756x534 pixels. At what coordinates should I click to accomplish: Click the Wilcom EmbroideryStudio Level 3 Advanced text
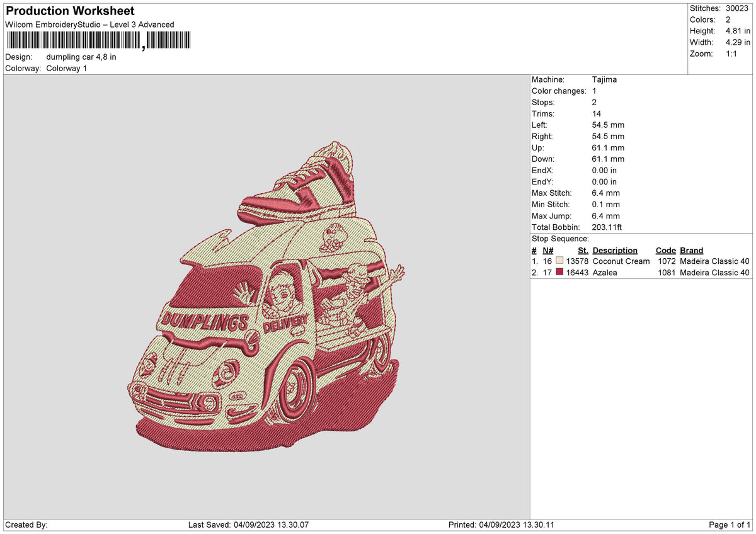(x=88, y=24)
